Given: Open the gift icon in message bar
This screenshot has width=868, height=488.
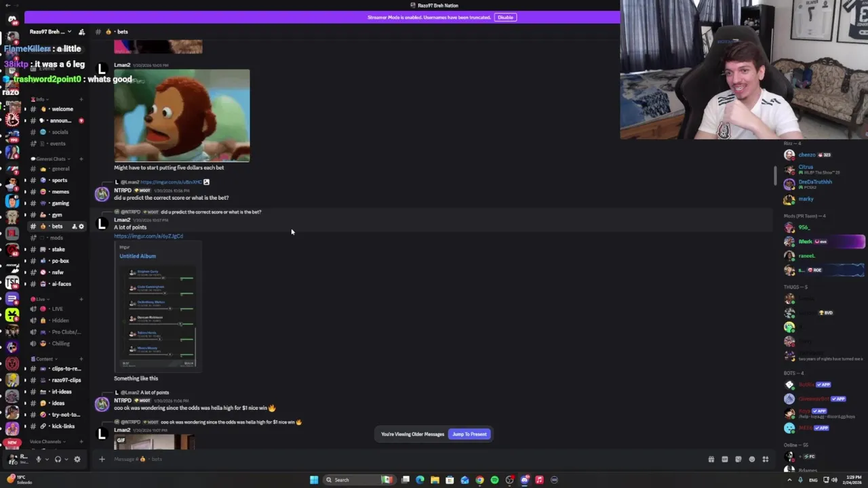Looking at the screenshot, I should click(x=711, y=460).
